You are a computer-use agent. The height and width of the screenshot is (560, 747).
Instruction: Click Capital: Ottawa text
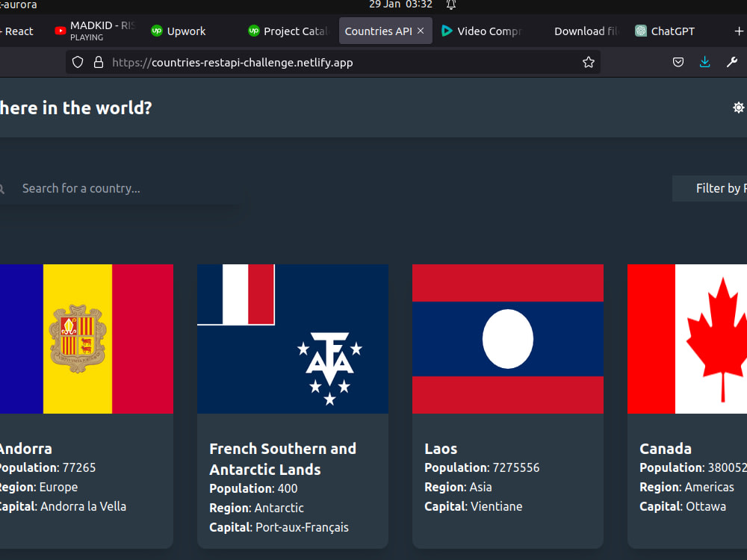pyautogui.click(x=683, y=506)
